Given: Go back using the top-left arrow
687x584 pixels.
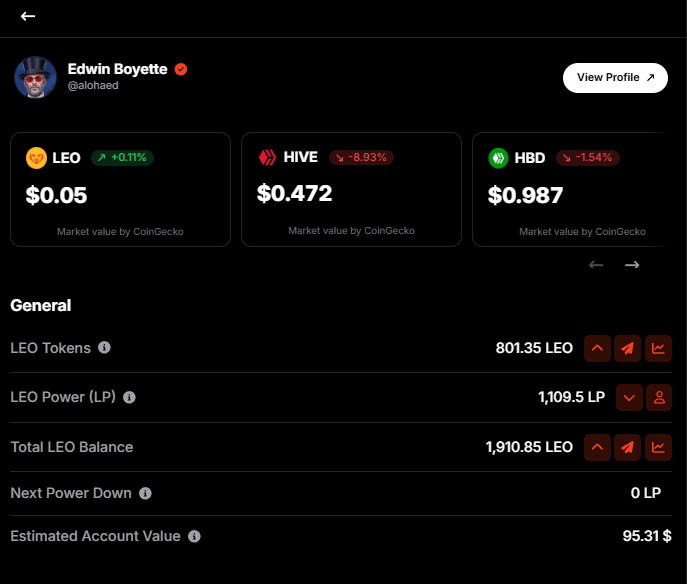Looking at the screenshot, I should tap(28, 16).
